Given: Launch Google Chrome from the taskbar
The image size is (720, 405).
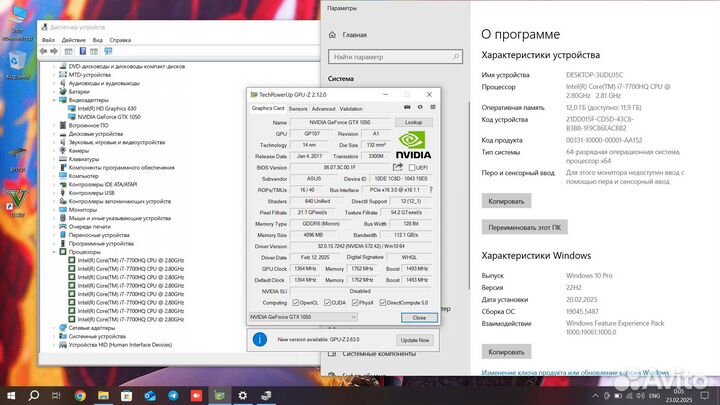Looking at the screenshot, I should pos(80,395).
